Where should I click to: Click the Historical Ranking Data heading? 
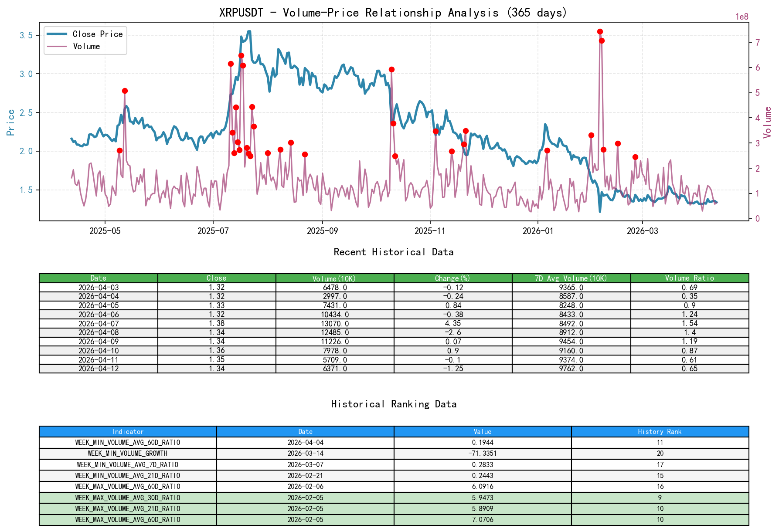394,404
